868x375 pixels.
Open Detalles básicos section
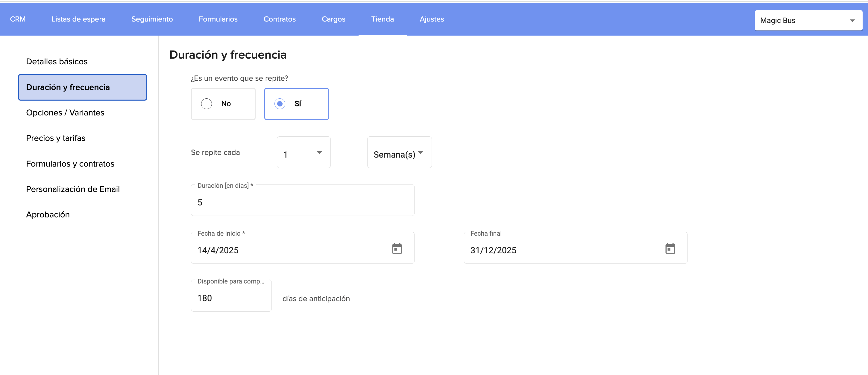[57, 62]
